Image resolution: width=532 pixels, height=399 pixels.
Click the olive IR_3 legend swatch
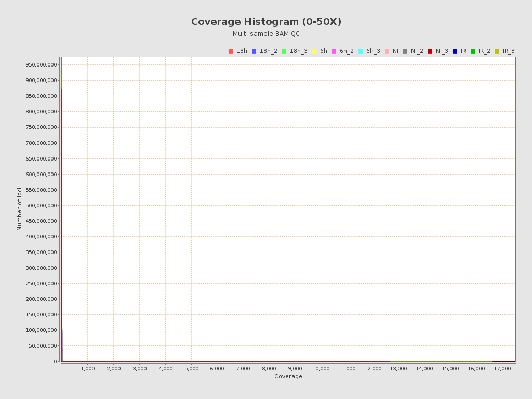pyautogui.click(x=497, y=51)
